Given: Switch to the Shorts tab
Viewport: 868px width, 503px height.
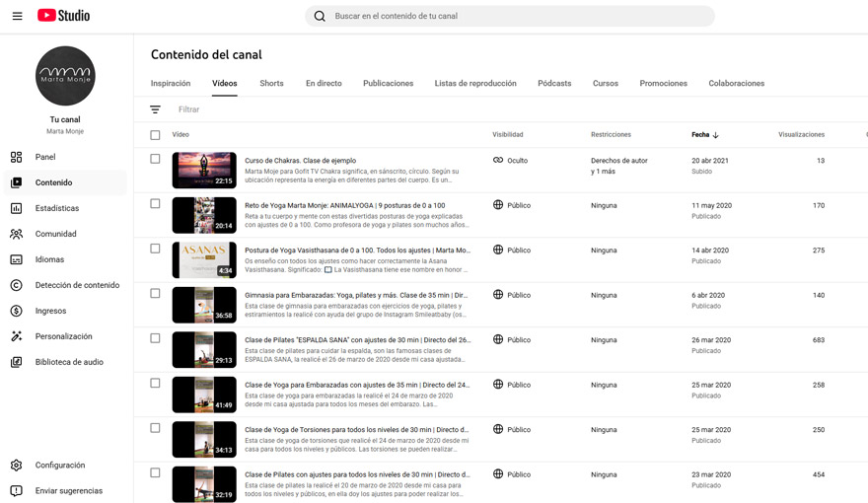Looking at the screenshot, I should coord(271,84).
